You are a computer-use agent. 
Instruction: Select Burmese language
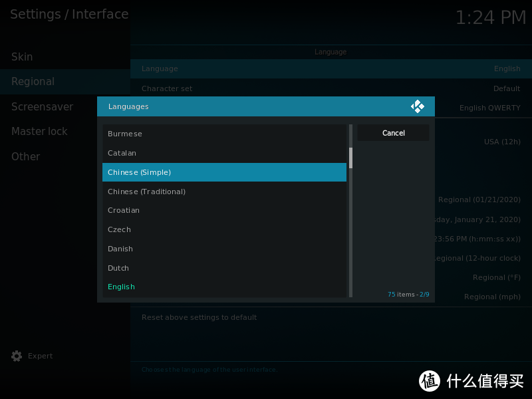point(224,134)
